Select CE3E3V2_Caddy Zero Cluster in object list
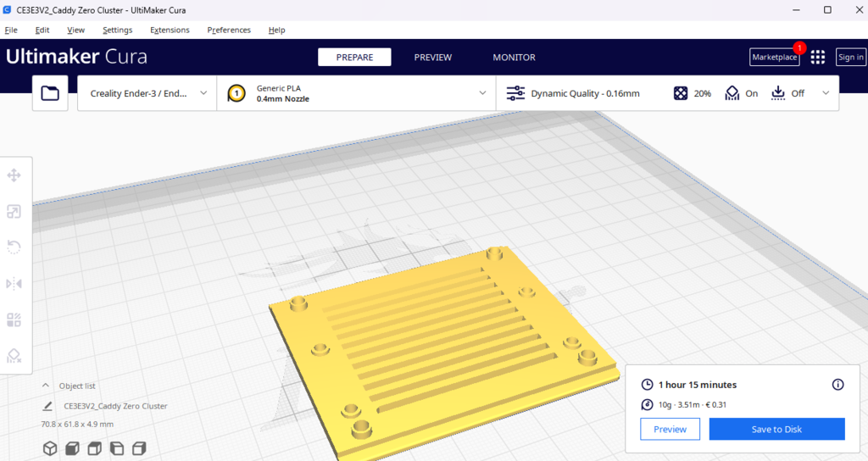Screen dimensions: 868x461 tap(115, 406)
